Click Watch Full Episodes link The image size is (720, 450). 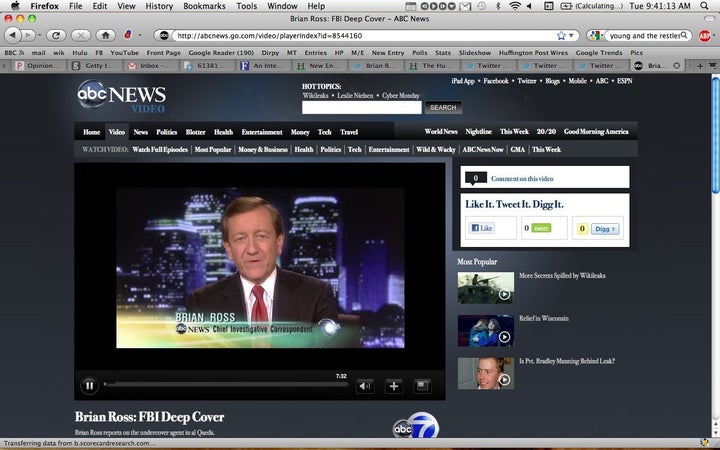point(160,149)
